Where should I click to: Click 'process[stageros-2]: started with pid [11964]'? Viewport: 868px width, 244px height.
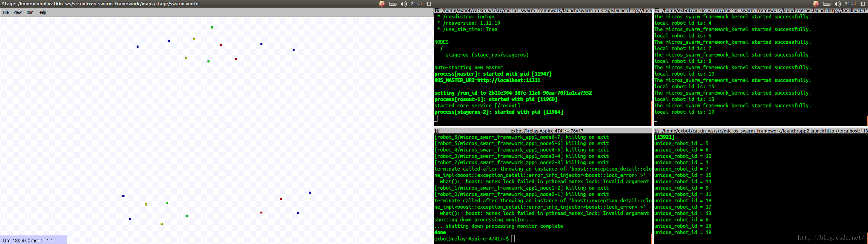(x=499, y=112)
